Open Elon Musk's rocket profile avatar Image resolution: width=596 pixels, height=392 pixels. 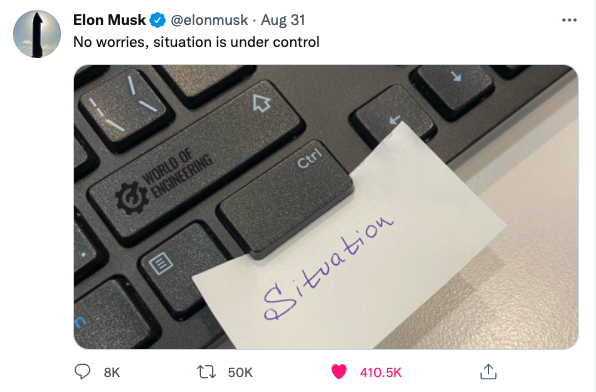coord(37,34)
